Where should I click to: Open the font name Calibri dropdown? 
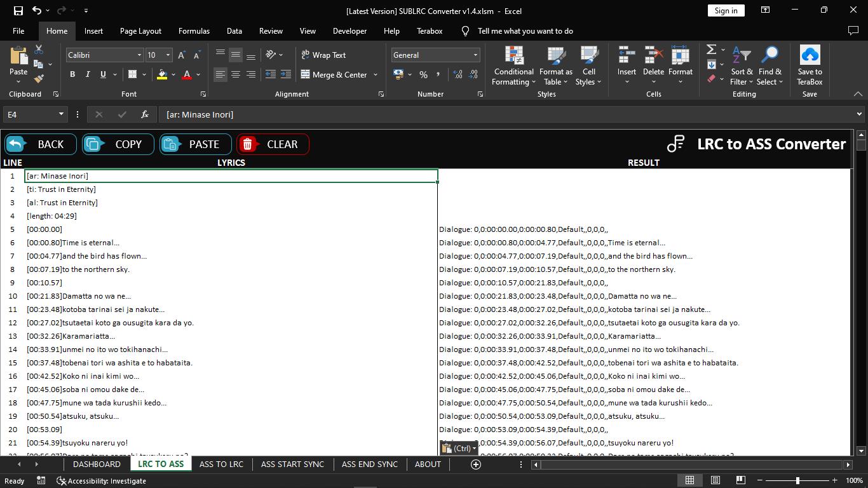(139, 55)
